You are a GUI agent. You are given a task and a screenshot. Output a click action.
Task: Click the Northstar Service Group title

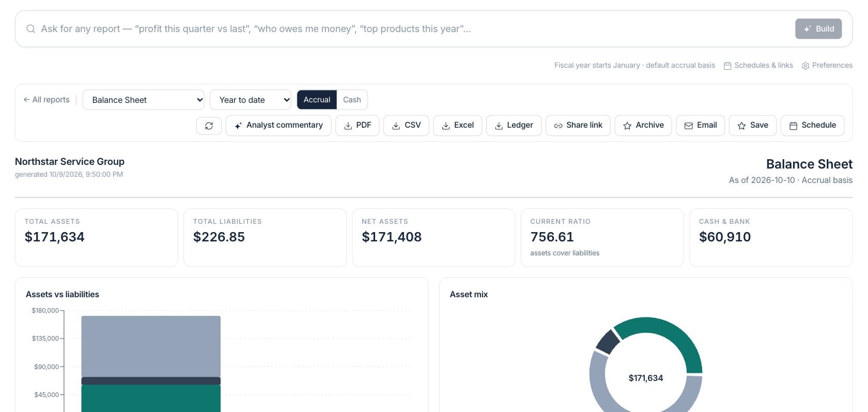tap(70, 162)
